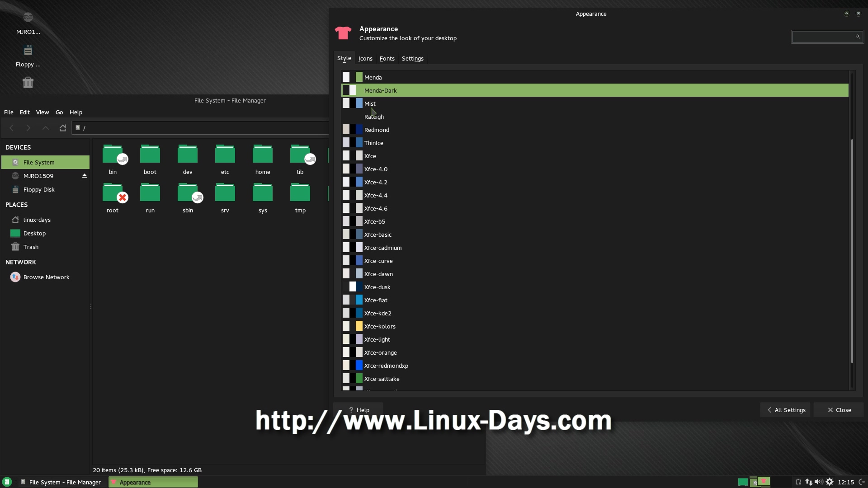Select the tmp folder icon

click(x=300, y=193)
